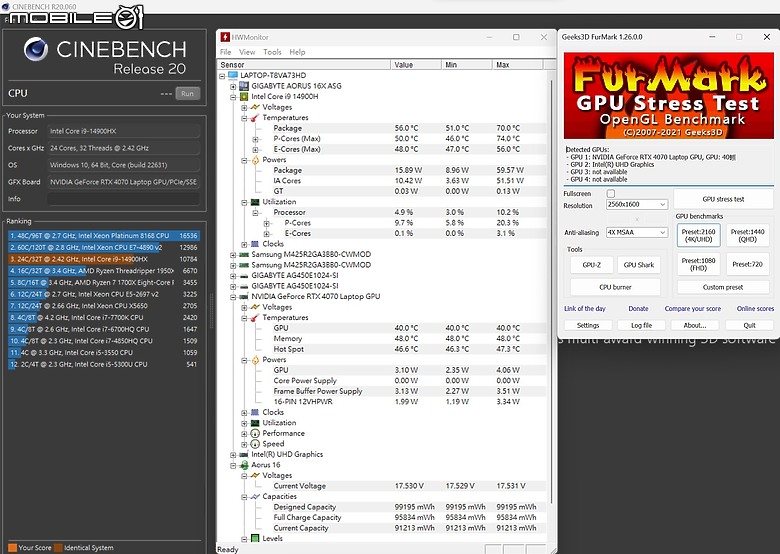This screenshot has width=780, height=554.
Task: Click the Compare your score link
Action: click(x=692, y=308)
